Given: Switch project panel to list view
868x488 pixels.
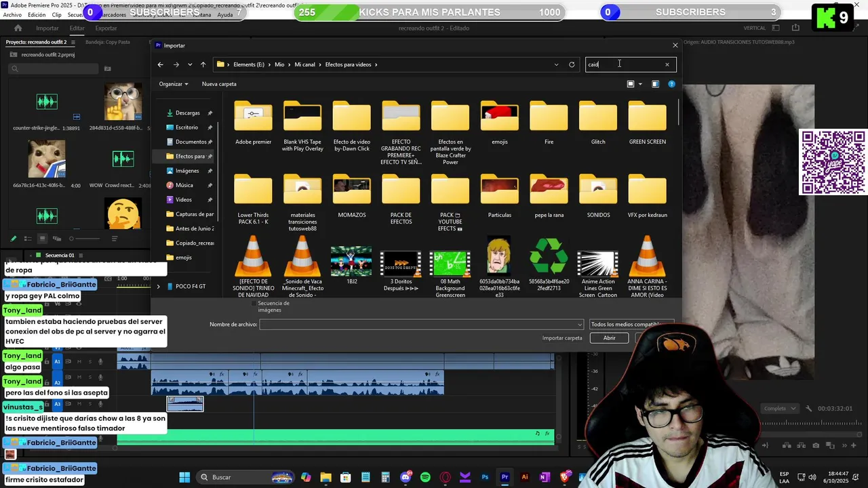Looking at the screenshot, I should click(x=28, y=239).
